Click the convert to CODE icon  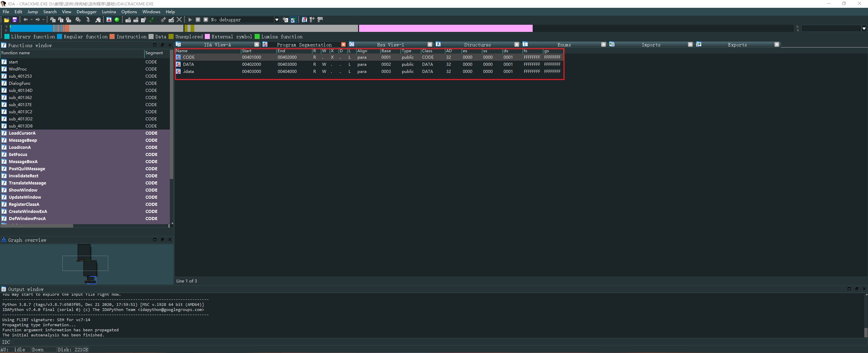(x=128, y=20)
